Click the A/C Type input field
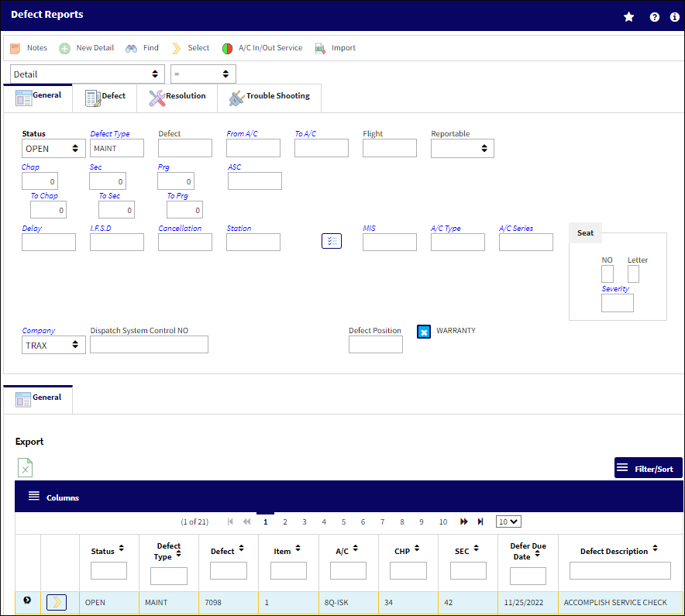685x616 pixels. coord(458,242)
